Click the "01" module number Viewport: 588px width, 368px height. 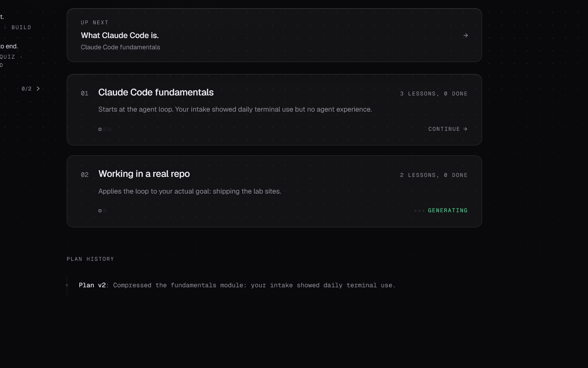[x=85, y=93]
